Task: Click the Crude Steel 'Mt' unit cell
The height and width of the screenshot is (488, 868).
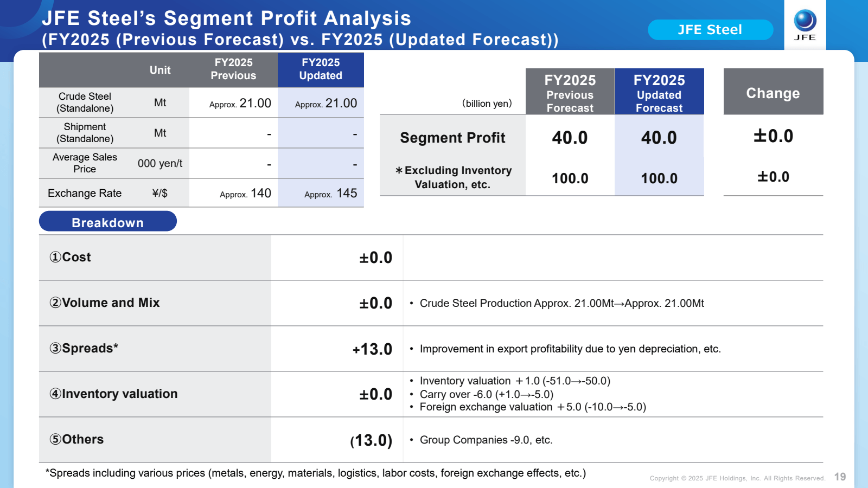Action: click(x=160, y=102)
